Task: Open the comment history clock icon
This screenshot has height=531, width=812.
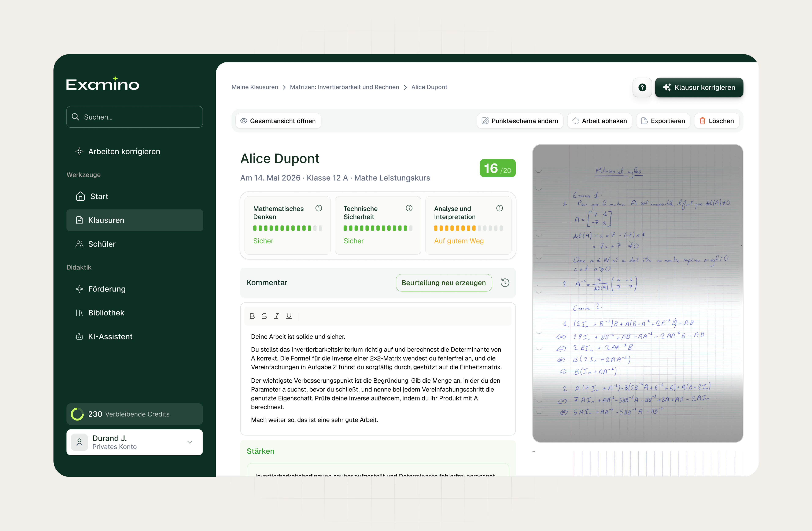Action: click(505, 283)
